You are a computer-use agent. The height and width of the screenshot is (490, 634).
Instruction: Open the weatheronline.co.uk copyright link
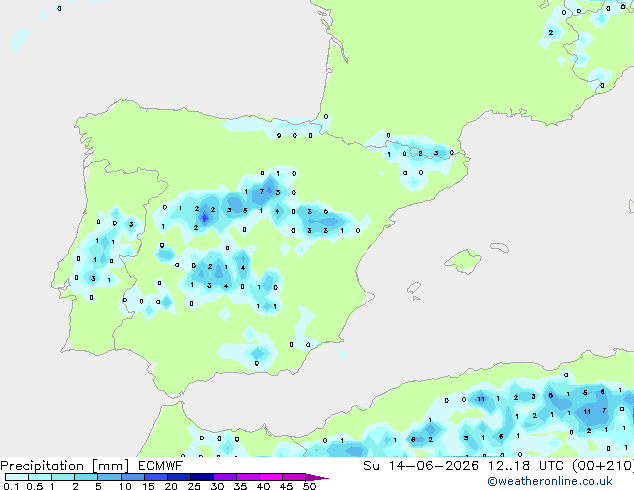(x=550, y=481)
